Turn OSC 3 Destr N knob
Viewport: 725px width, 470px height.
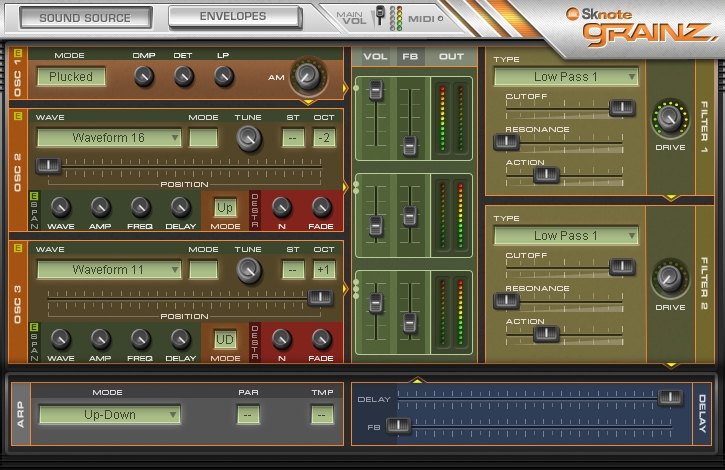click(x=282, y=340)
